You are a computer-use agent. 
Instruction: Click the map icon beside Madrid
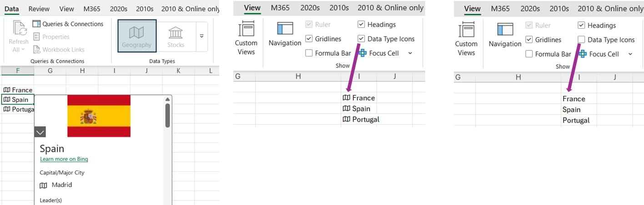[x=43, y=185]
